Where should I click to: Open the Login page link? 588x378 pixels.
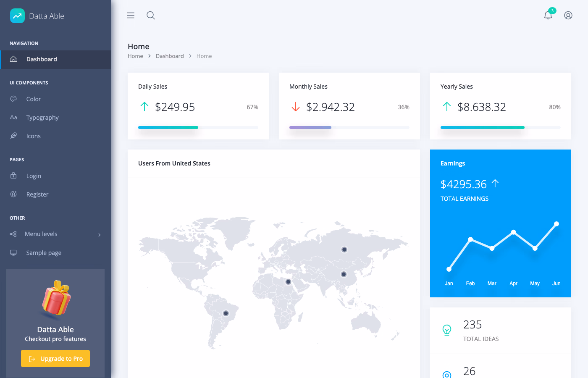[x=55, y=176]
